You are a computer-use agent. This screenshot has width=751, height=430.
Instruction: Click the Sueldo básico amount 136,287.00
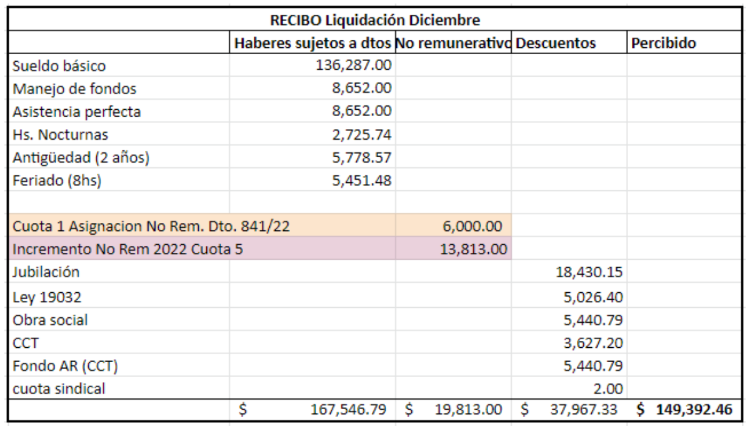353,66
